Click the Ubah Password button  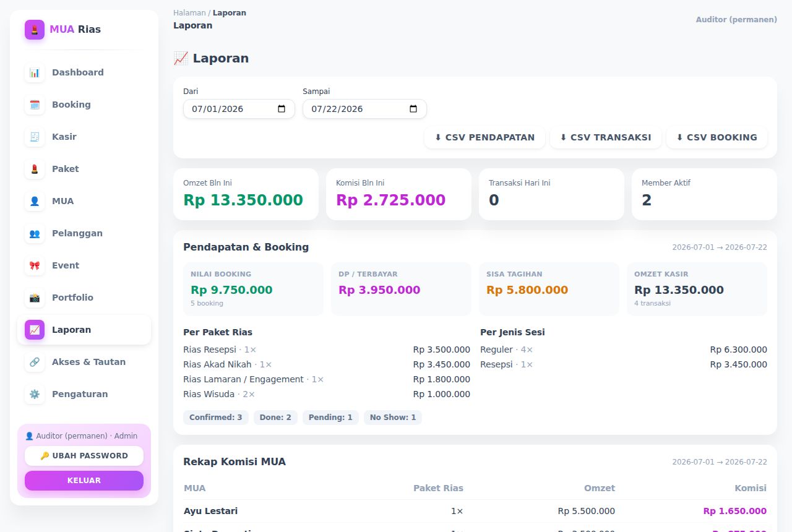click(84, 456)
